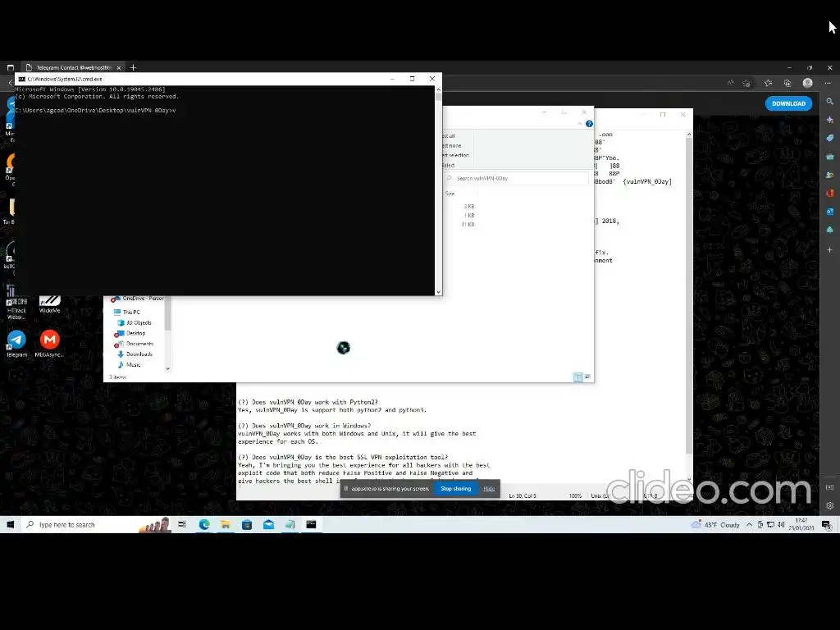Open the Edge sidebar tree icon
Image resolution: width=840 pixels, height=630 pixels.
[x=829, y=230]
